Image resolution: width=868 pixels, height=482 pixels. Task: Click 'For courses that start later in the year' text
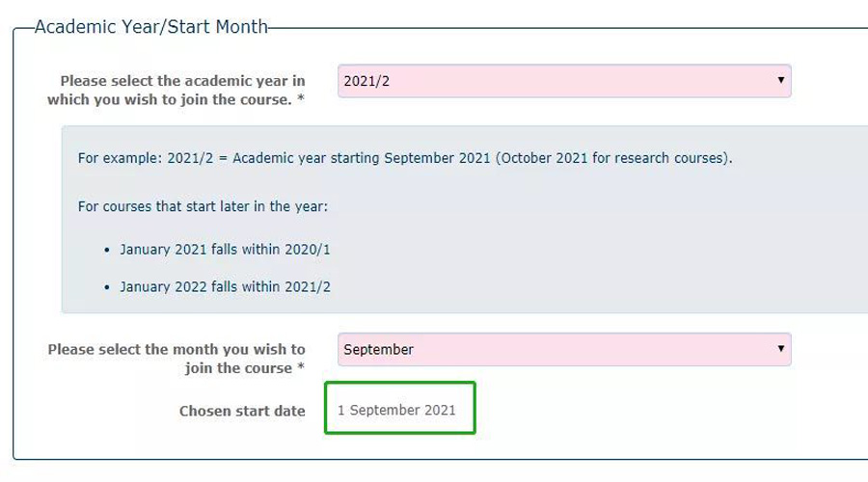tap(203, 206)
